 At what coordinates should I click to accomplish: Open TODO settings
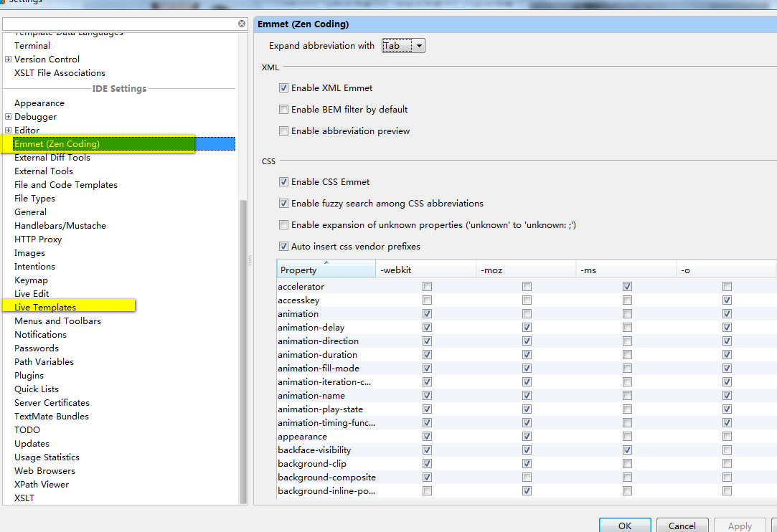pos(27,430)
